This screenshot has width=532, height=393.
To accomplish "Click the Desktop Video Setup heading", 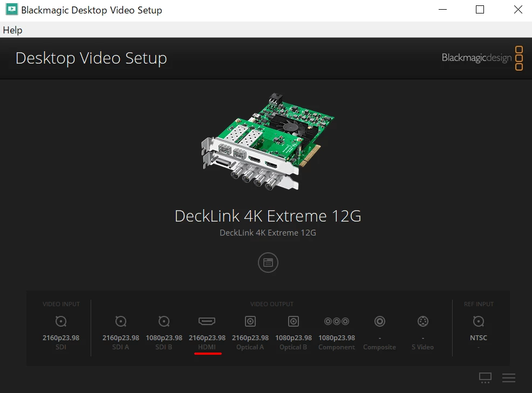I will click(x=91, y=58).
